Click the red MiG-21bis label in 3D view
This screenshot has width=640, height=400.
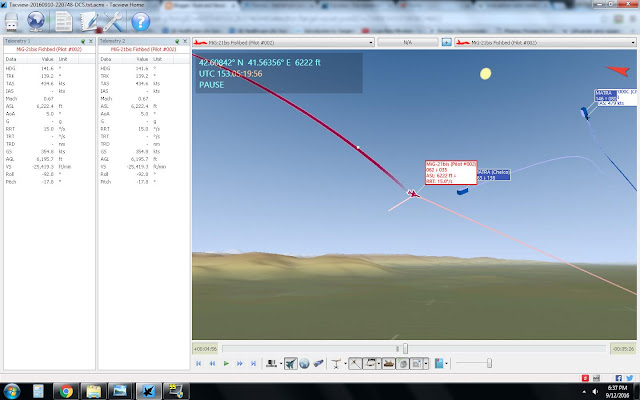coord(451,172)
